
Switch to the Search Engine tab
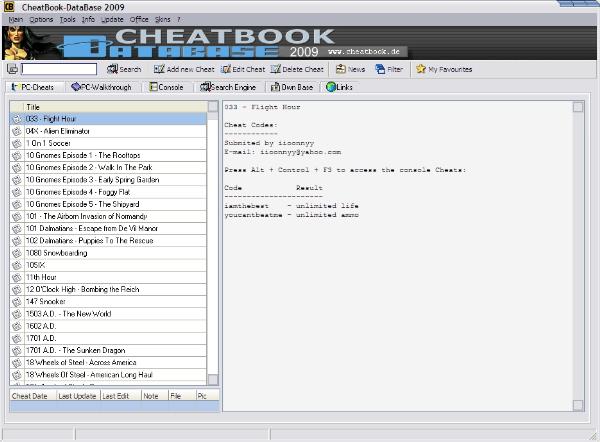tap(228, 87)
